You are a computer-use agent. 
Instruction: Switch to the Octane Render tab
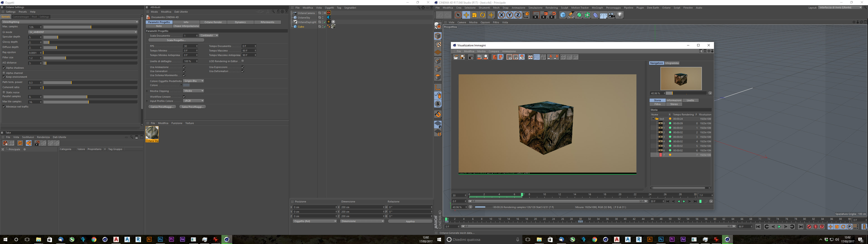tap(213, 22)
